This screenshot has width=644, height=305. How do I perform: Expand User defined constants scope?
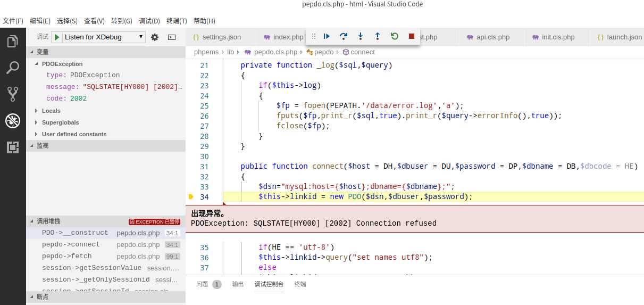point(106,134)
